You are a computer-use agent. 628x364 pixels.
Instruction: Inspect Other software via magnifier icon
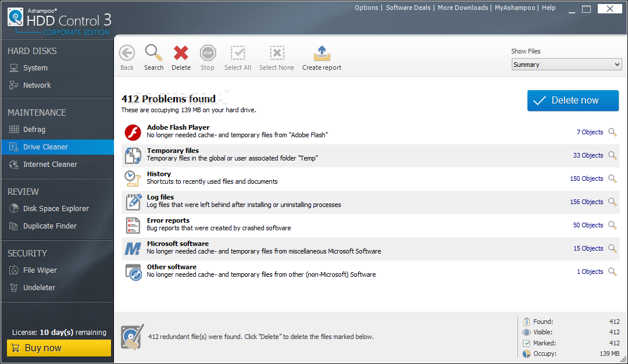612,272
